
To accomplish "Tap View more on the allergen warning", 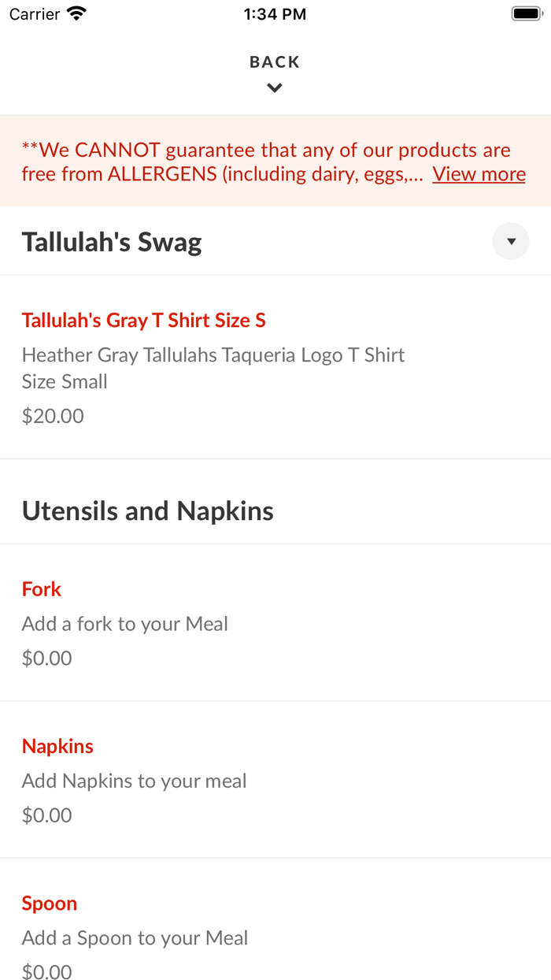I will [479, 173].
